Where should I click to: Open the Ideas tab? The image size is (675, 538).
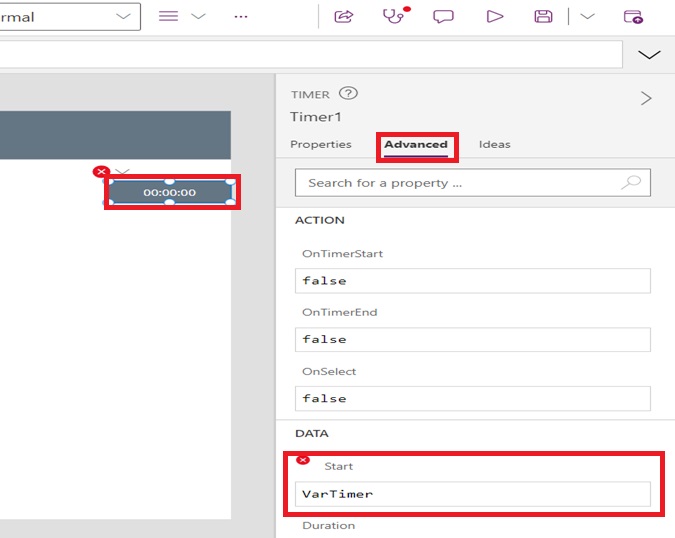(494, 144)
